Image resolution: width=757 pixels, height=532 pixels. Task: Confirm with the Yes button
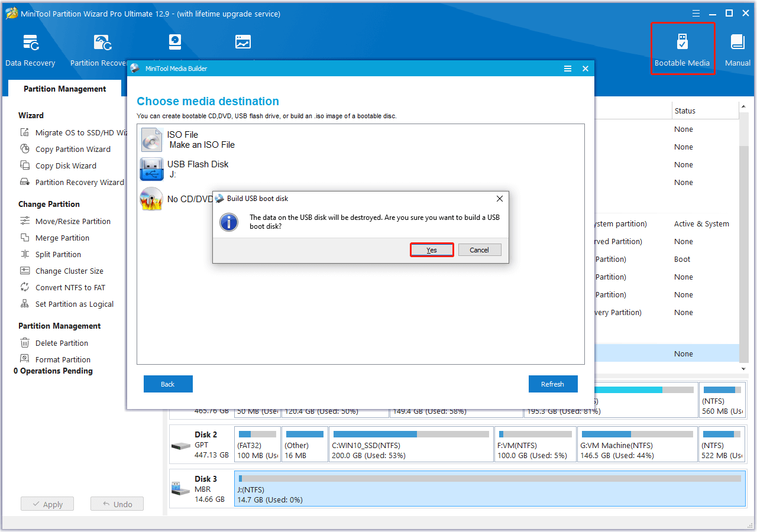coord(432,250)
